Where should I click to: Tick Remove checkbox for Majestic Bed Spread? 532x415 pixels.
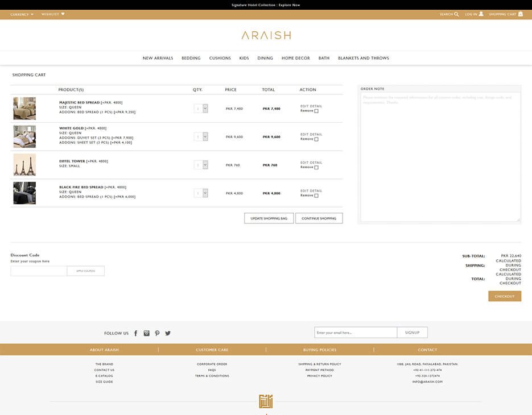pos(316,111)
